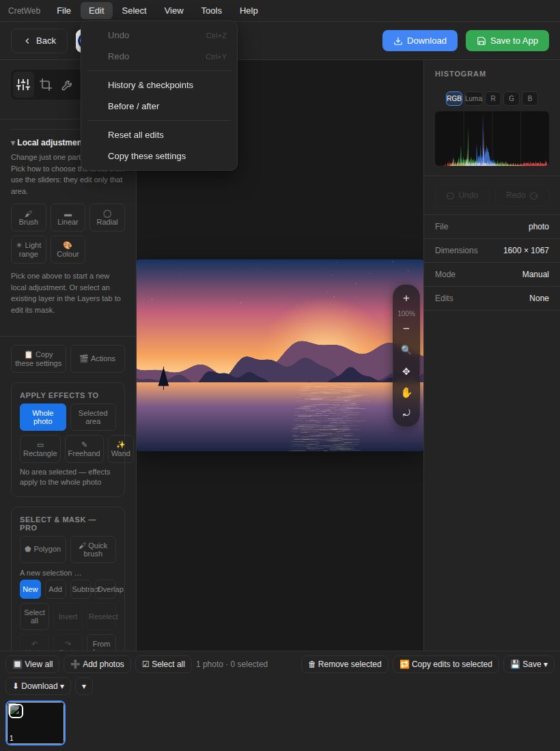Open the wrench tools panel icon
Image resolution: width=560 pixels, height=751 pixels.
(67, 85)
